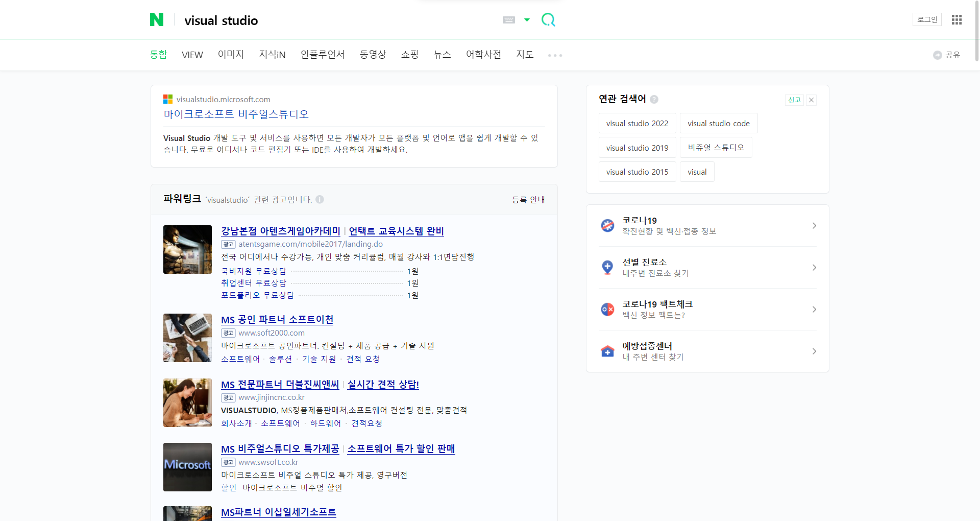The image size is (980, 521).
Task: Click the visualstudio.microsoft.com URL text
Action: pos(223,99)
